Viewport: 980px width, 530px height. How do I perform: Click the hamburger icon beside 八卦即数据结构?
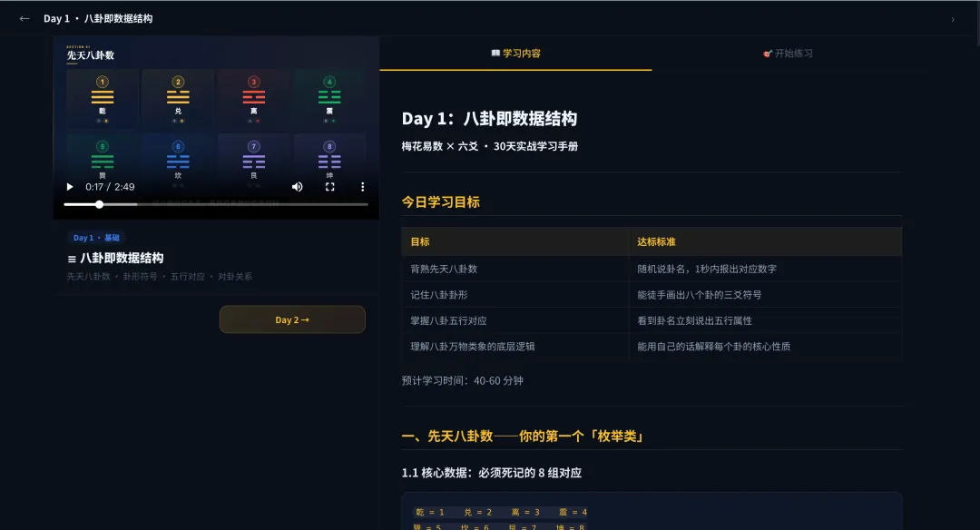pos(72,259)
